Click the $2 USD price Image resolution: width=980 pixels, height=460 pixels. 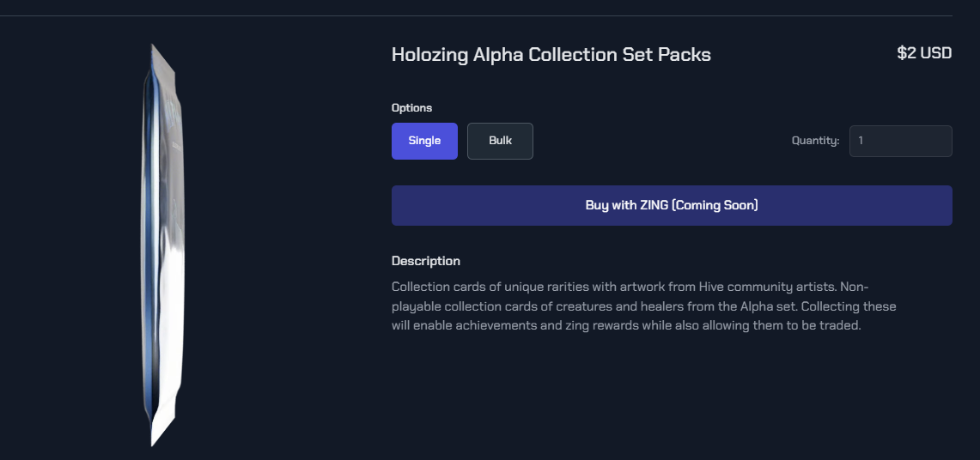(924, 53)
